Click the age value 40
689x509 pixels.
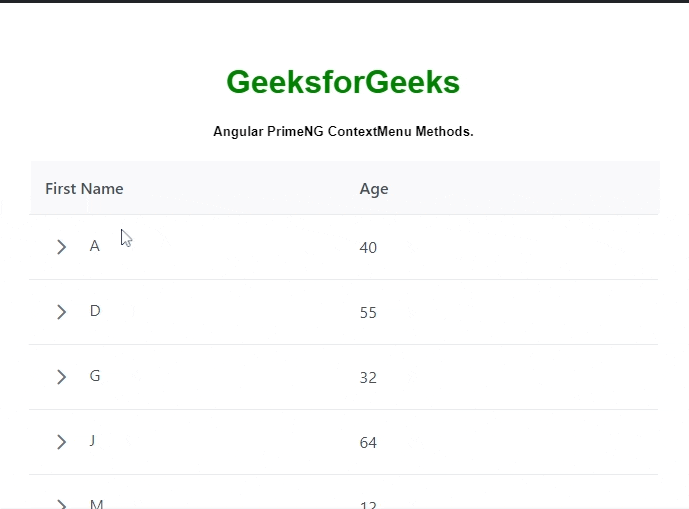pyautogui.click(x=368, y=247)
